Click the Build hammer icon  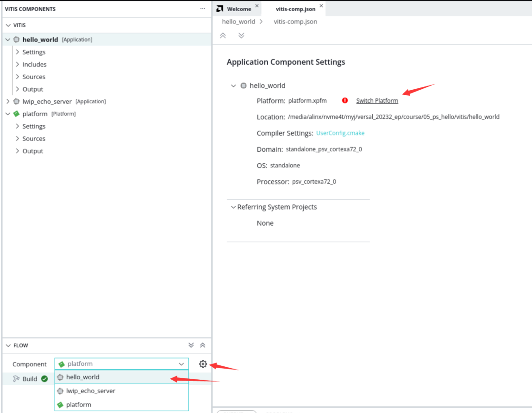coord(16,379)
